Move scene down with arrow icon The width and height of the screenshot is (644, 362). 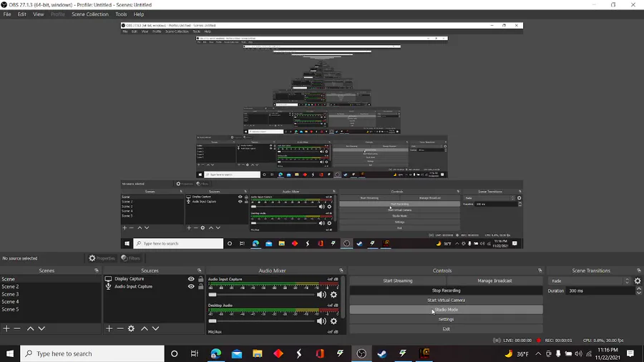[x=42, y=328]
